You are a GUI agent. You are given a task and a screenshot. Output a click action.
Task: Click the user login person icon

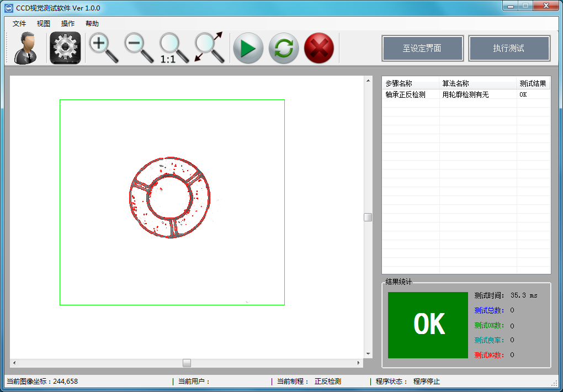[26, 48]
